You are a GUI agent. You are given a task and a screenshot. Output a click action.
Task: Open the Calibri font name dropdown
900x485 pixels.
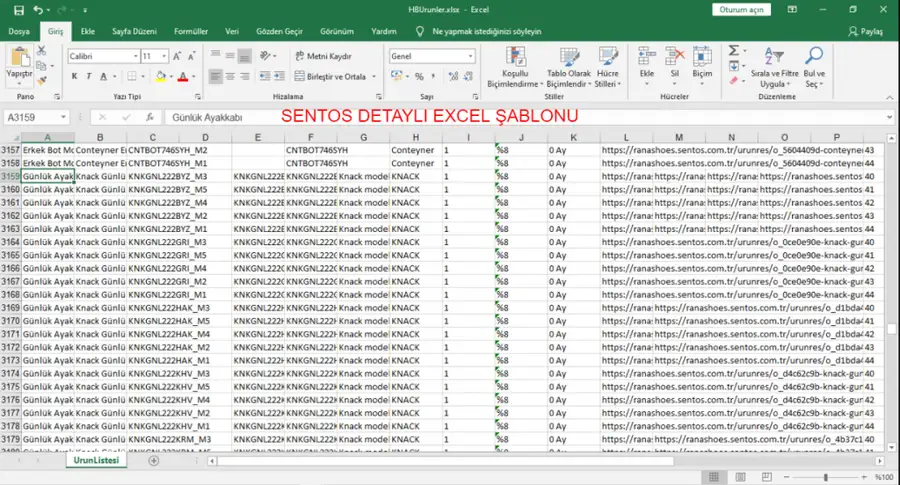[136, 56]
